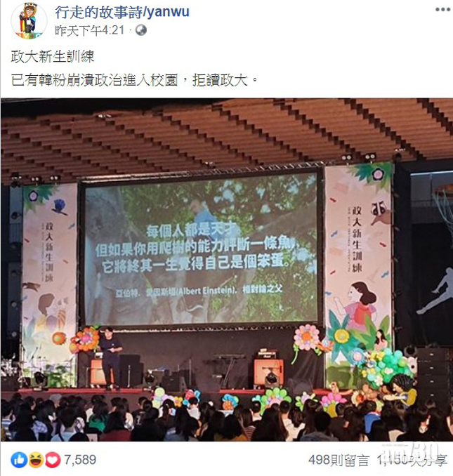Viewport: 453px width, 476px height.
Task: Click the second caption line about 拒讀政大
Action: 135,81
